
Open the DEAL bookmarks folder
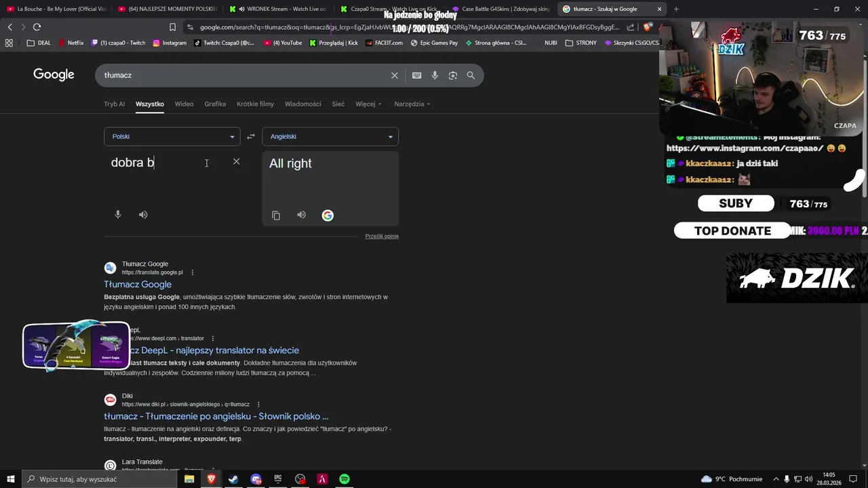click(39, 43)
